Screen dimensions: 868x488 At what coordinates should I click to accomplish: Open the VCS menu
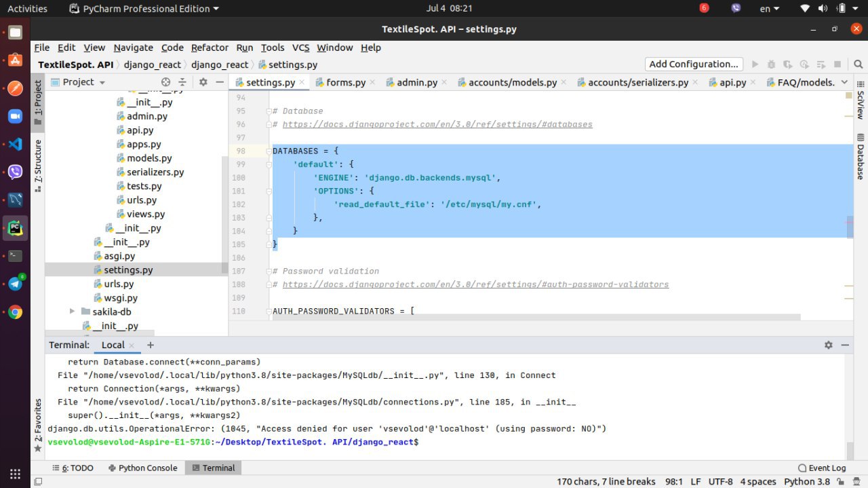tap(300, 48)
